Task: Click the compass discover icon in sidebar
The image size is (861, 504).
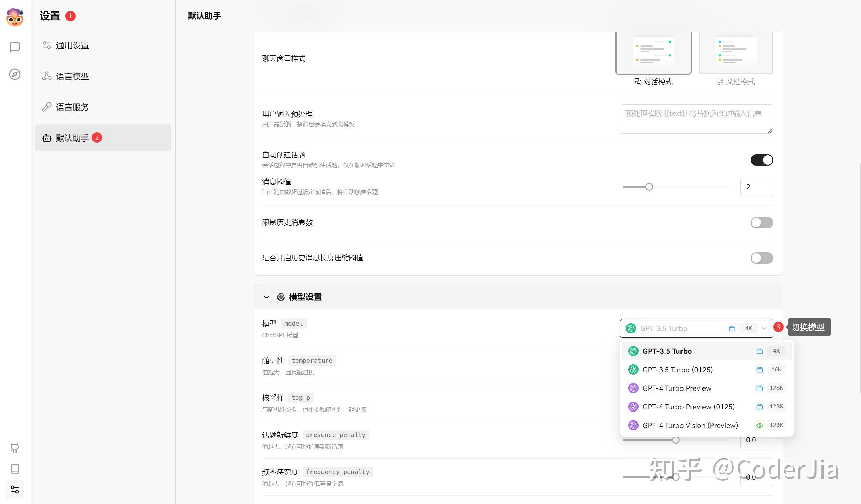Action: click(14, 74)
